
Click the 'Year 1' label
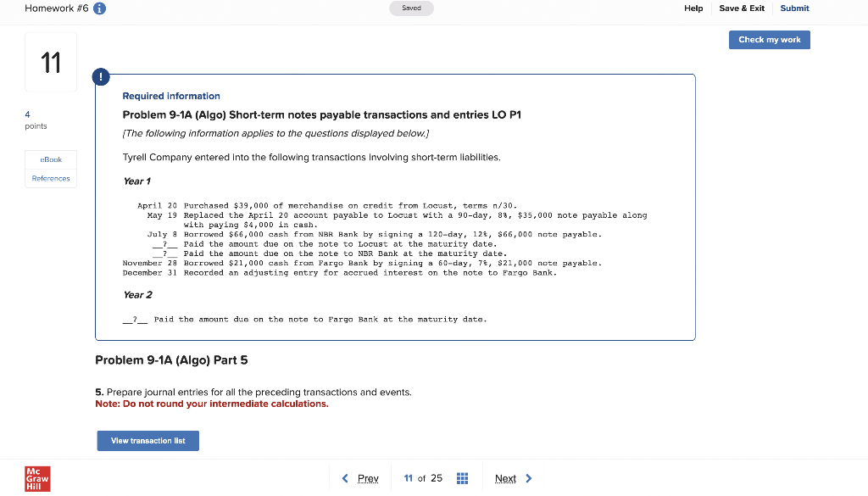point(136,181)
